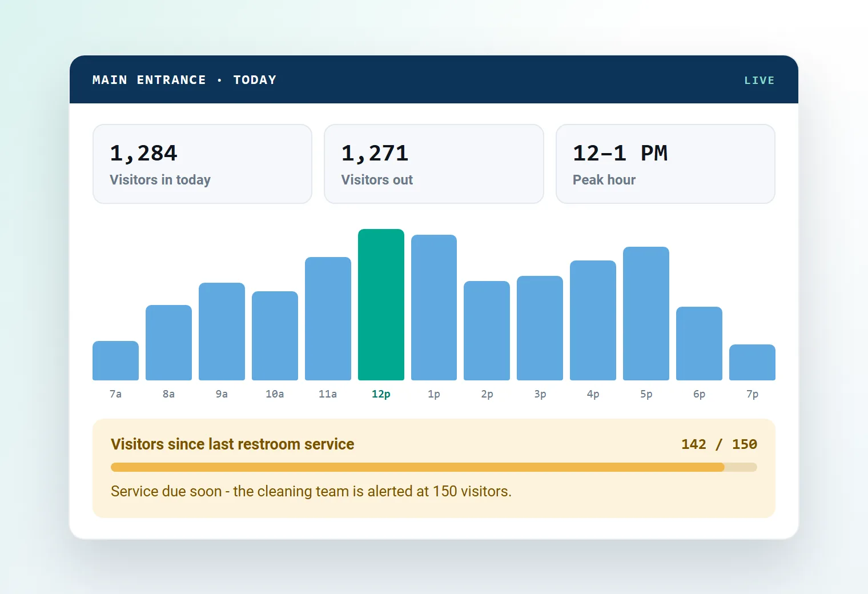
Task: Click the 3p bar in chart
Action: (x=540, y=328)
